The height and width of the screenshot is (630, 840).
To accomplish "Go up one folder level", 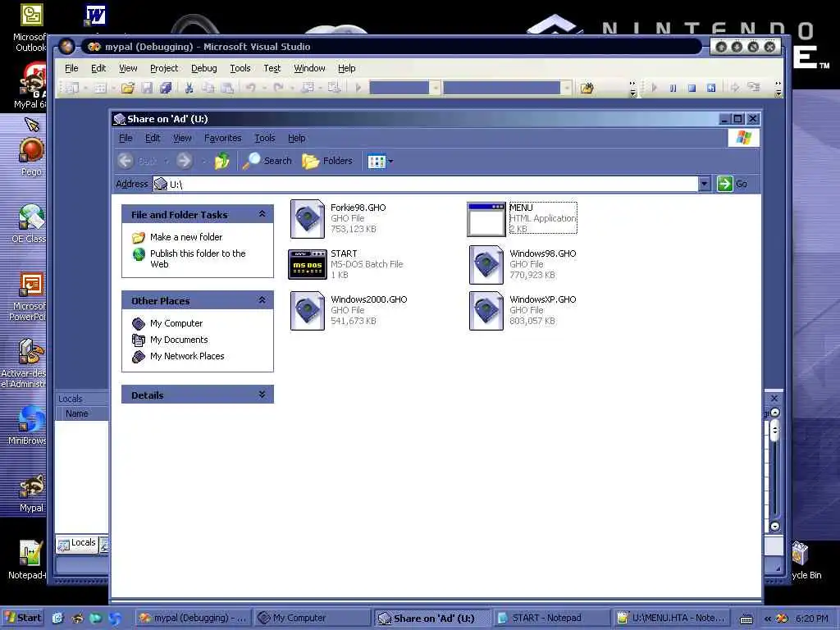I will [x=221, y=160].
